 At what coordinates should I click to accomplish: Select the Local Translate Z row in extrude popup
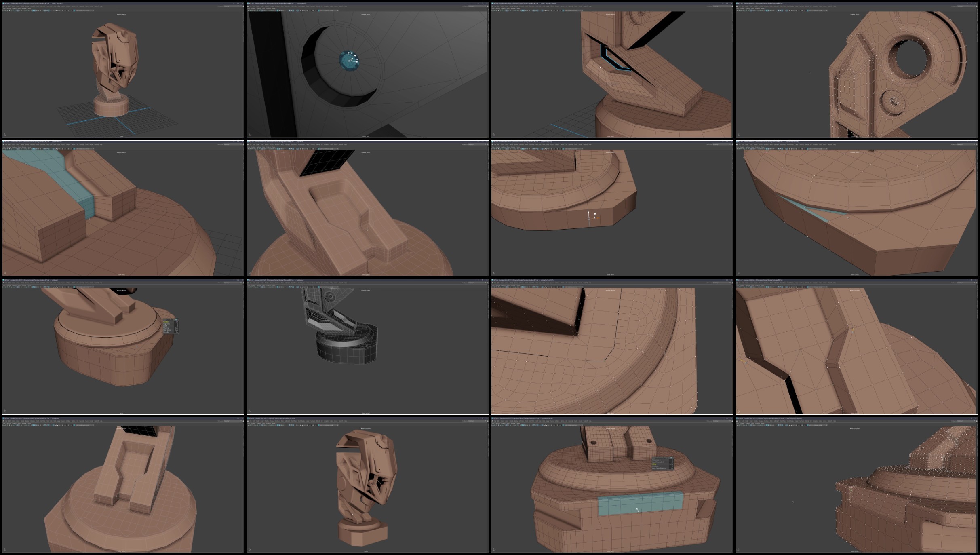coord(663,462)
